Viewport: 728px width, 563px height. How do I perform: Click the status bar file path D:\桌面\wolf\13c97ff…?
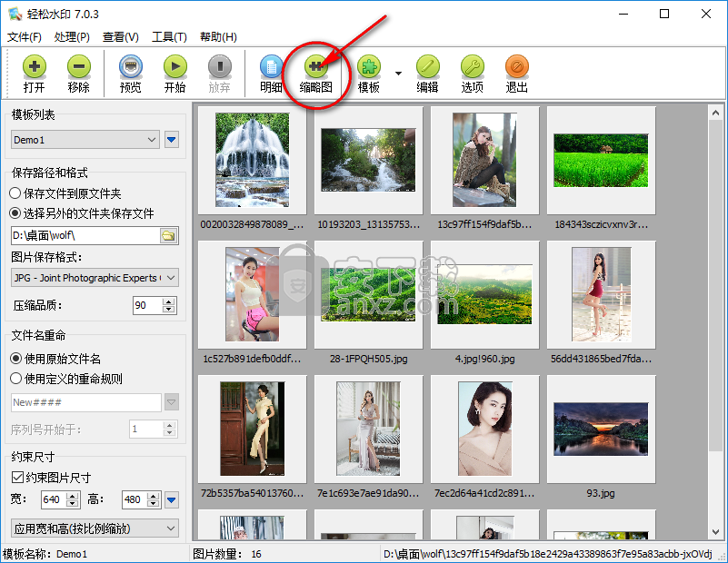coord(548,554)
